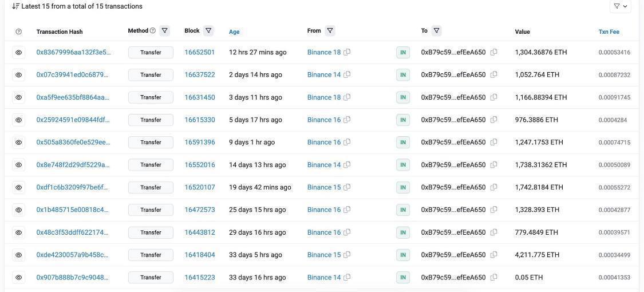This screenshot has width=644, height=292.
Task: Click the IN badge for block 16443812 row
Action: (403, 232)
